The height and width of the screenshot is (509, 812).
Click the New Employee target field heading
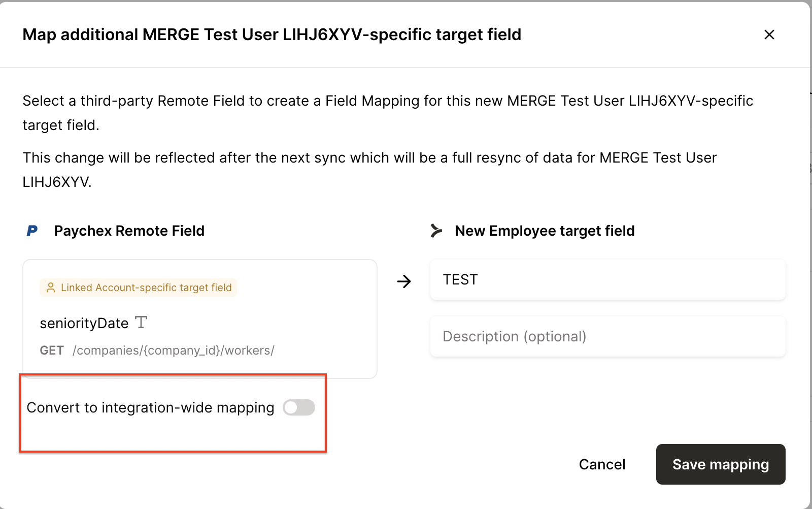click(x=545, y=231)
